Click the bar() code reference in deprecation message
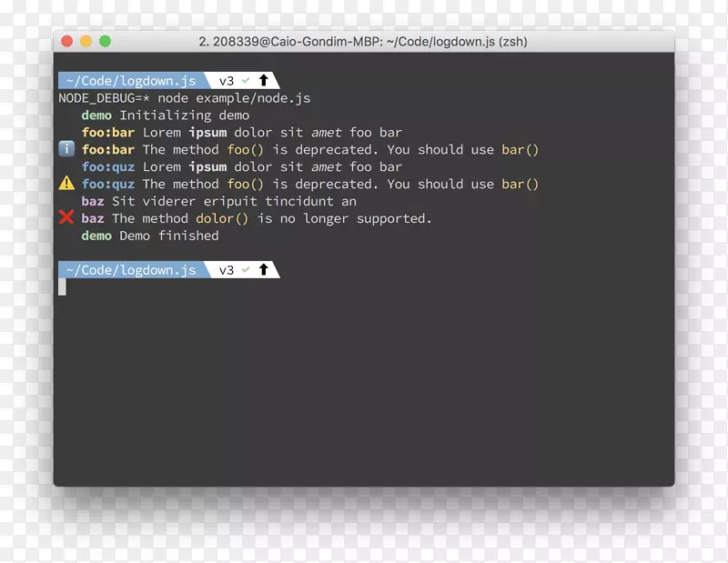The width and height of the screenshot is (728, 563). coord(520,149)
